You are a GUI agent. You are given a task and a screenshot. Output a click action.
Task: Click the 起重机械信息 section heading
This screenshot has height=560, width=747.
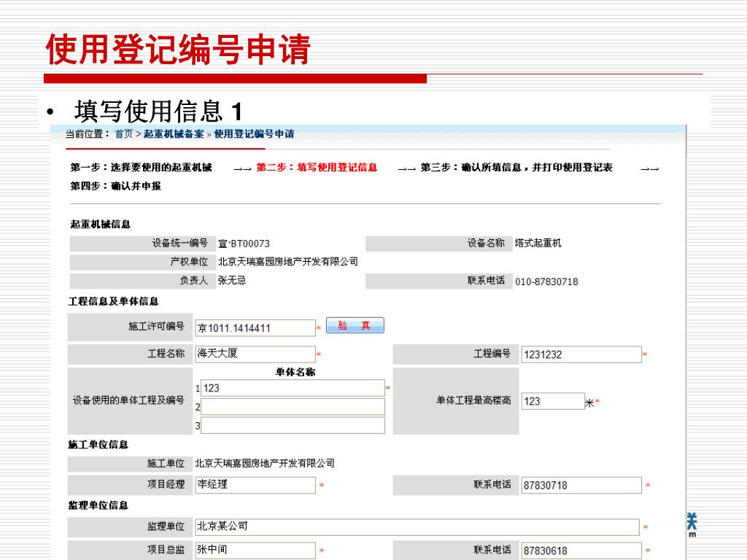pos(100,225)
